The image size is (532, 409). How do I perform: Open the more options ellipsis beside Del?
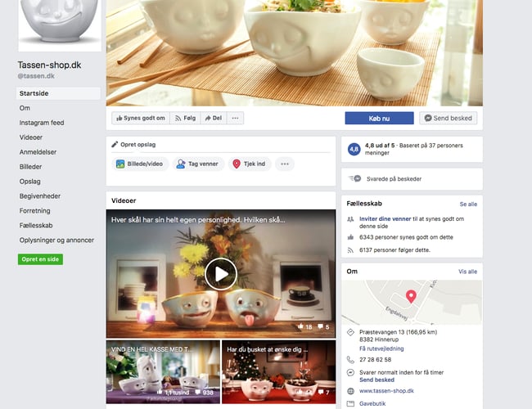click(x=235, y=118)
